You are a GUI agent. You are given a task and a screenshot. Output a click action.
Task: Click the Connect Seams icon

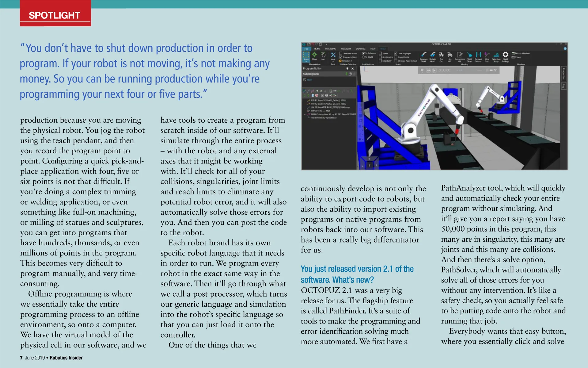click(478, 56)
